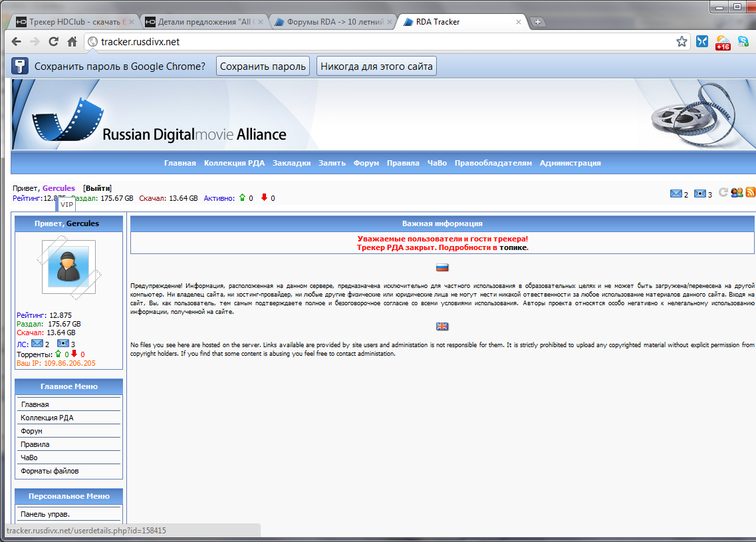Open the blue X extension icon

point(702,42)
